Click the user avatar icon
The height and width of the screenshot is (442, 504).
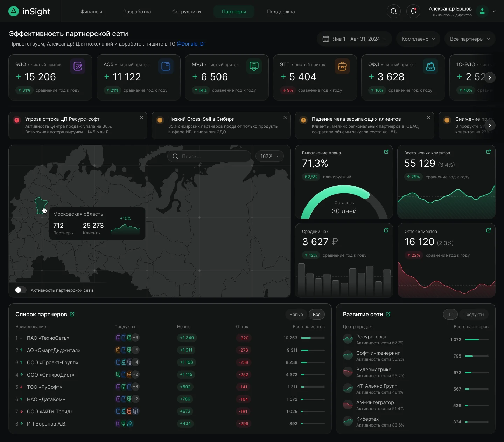[482, 11]
